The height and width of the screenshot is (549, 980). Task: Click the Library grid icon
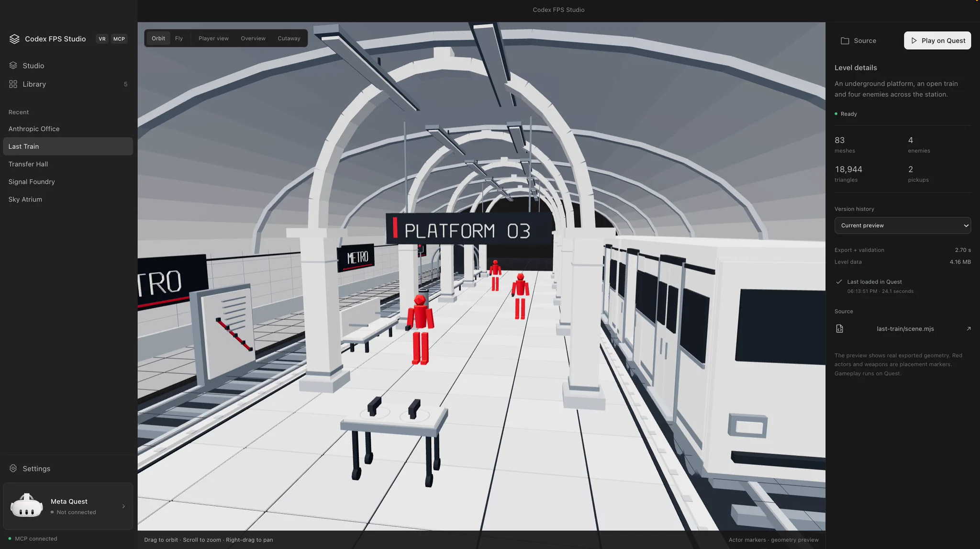13,84
